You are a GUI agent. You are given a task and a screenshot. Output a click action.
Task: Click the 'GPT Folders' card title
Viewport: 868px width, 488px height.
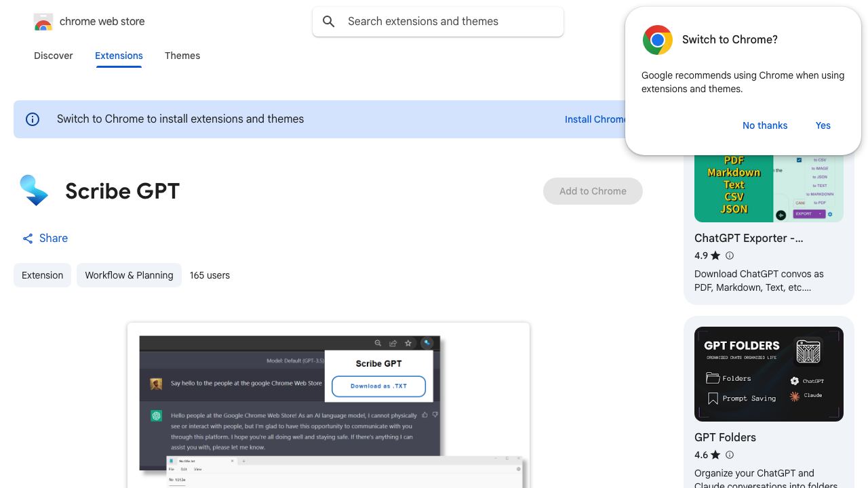[x=725, y=437]
